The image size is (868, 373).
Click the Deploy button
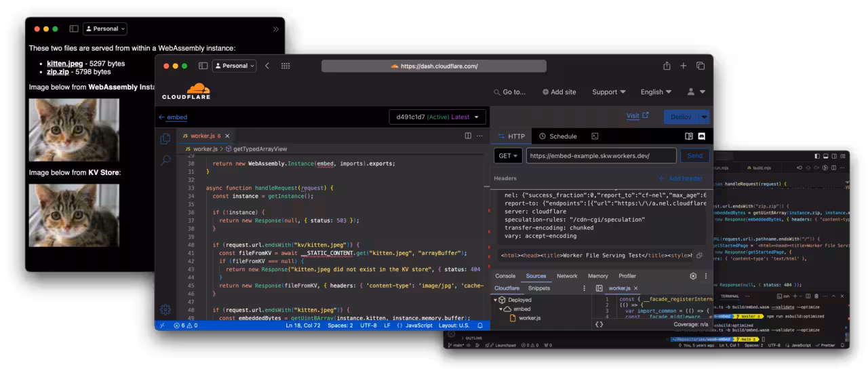pyautogui.click(x=681, y=117)
